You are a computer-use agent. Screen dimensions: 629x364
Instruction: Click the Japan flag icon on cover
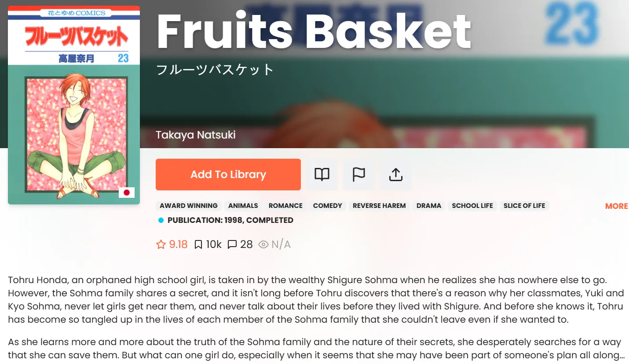pos(127,193)
